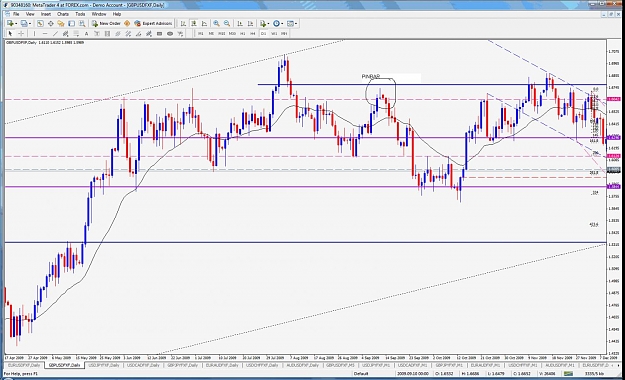The width and height of the screenshot is (625, 380).
Task: Toggle chart Auto Scroll
Action: coord(240,24)
